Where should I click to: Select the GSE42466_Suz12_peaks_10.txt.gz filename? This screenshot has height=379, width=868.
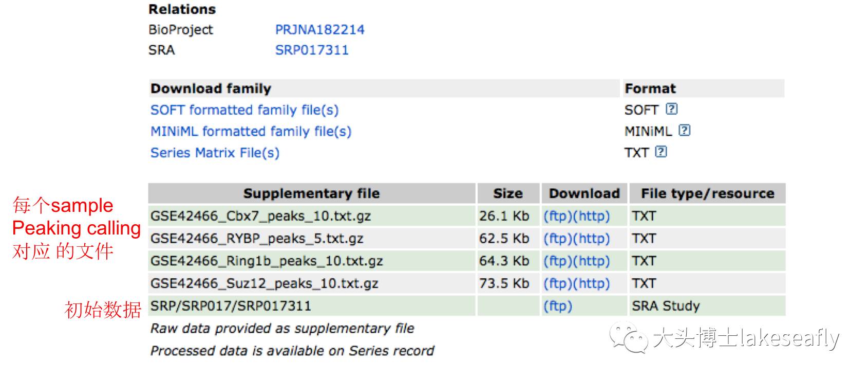(x=265, y=283)
